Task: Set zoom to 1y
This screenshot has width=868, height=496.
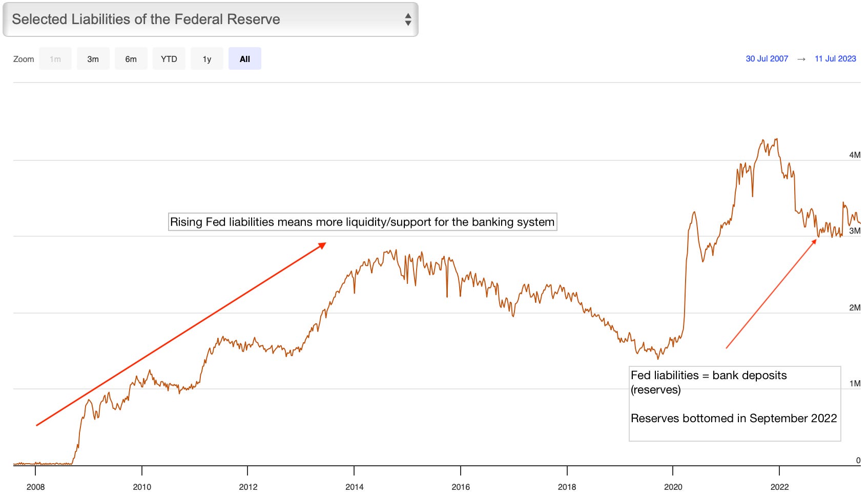Action: (x=207, y=59)
